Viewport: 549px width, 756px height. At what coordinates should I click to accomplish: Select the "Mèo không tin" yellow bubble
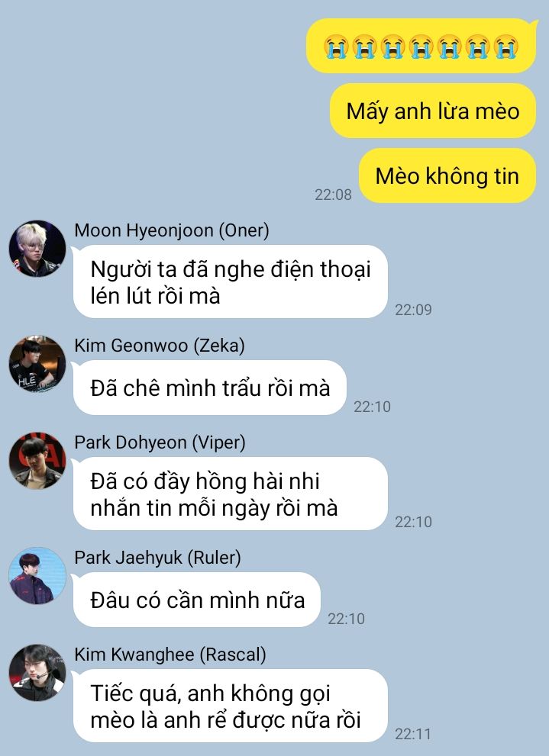[x=447, y=175]
